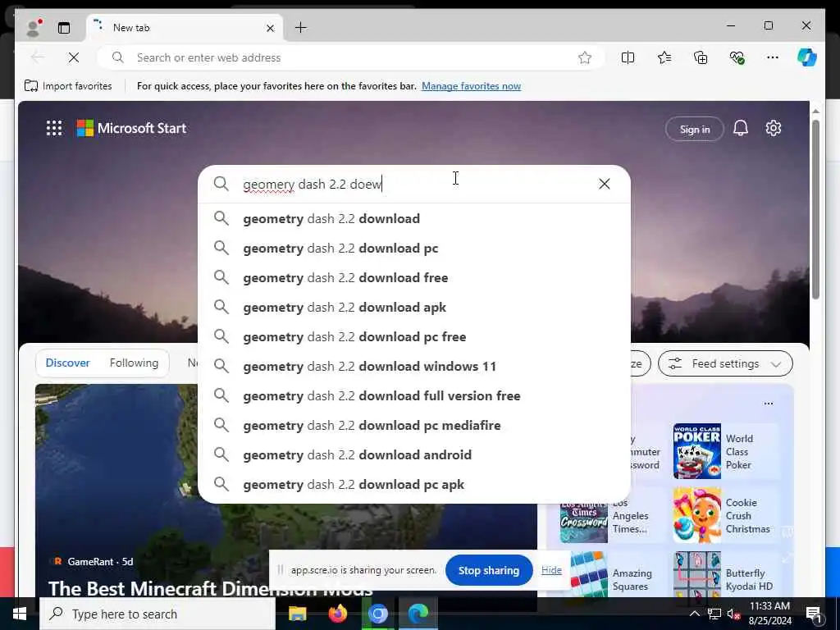The height and width of the screenshot is (630, 840).
Task: Open the Collections icon
Action: pyautogui.click(x=701, y=57)
